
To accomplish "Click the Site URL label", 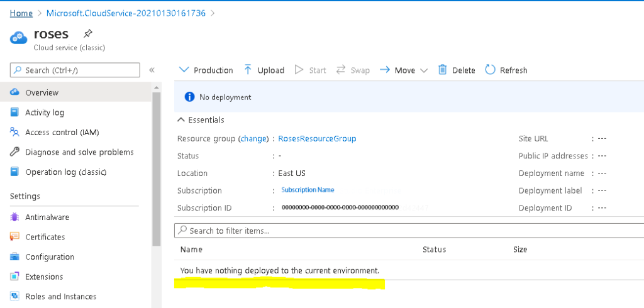I will 533,139.
